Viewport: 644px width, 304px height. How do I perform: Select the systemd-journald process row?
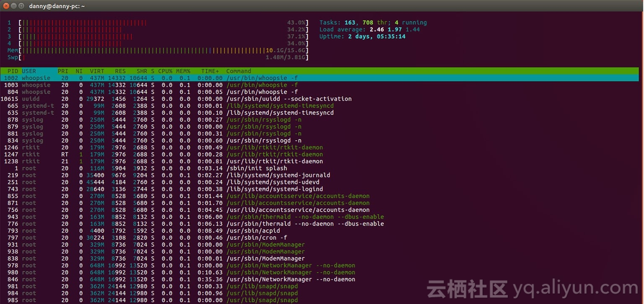click(x=319, y=175)
